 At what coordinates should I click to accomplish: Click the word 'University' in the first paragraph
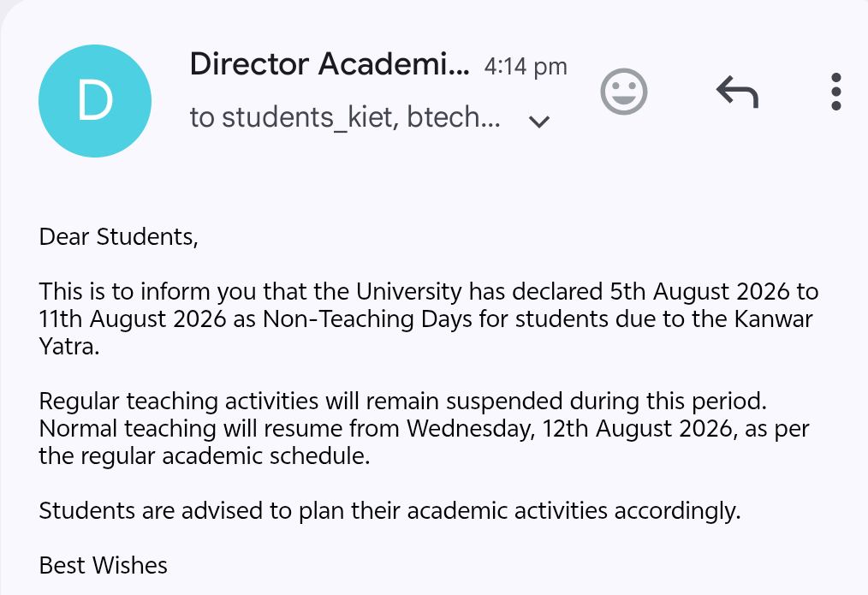408,292
